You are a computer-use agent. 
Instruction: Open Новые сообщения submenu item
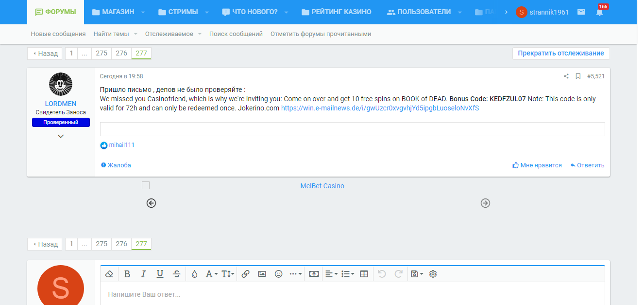tap(58, 34)
